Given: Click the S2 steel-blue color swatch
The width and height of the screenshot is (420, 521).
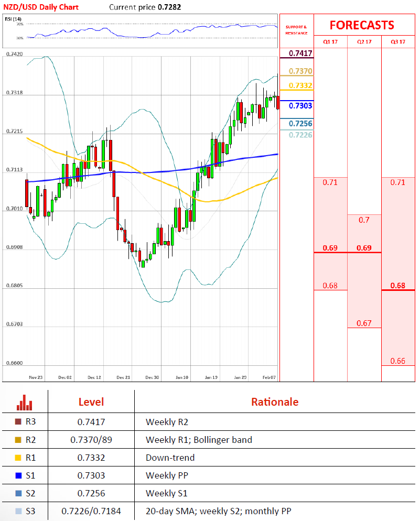Looking at the screenshot, I should [x=18, y=493].
